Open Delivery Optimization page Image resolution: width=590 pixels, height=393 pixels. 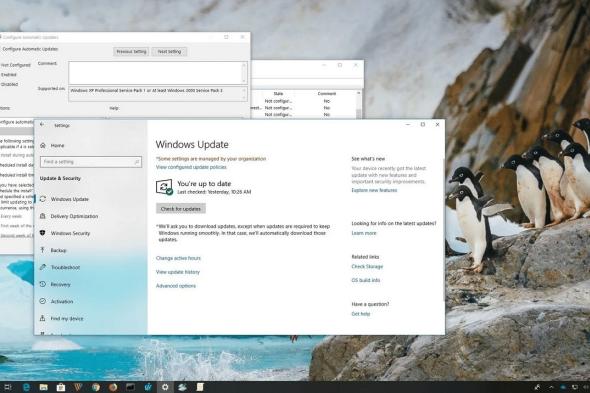(x=74, y=216)
